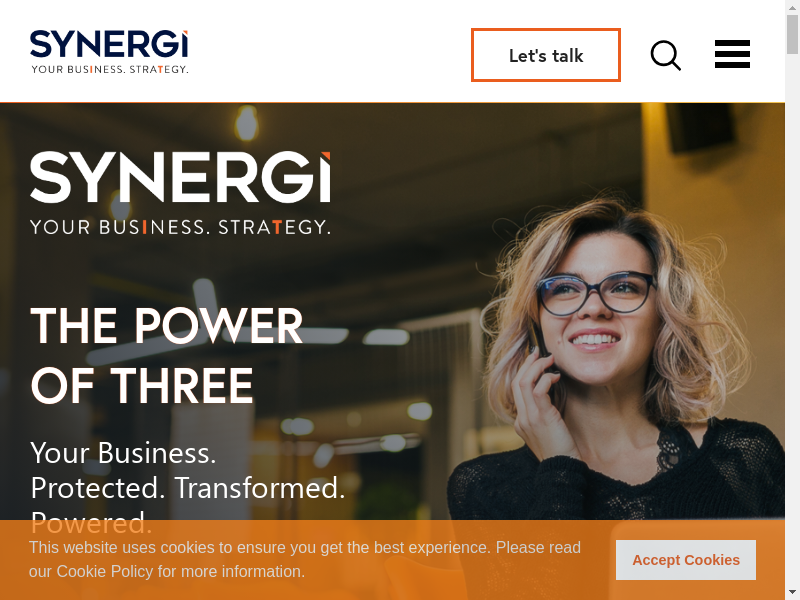Accept Cookies on the banner
The image size is (800, 600).
click(x=686, y=560)
